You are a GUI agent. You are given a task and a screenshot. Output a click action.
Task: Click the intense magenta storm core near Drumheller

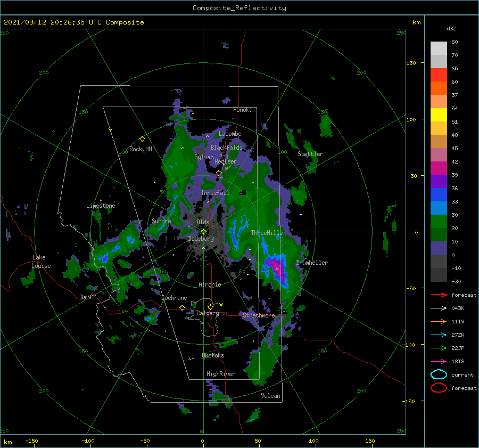(x=276, y=267)
